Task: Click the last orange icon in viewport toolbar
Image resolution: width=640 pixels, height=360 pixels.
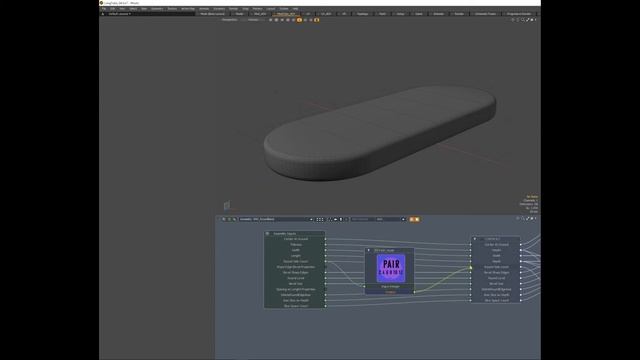Action: 317,20
